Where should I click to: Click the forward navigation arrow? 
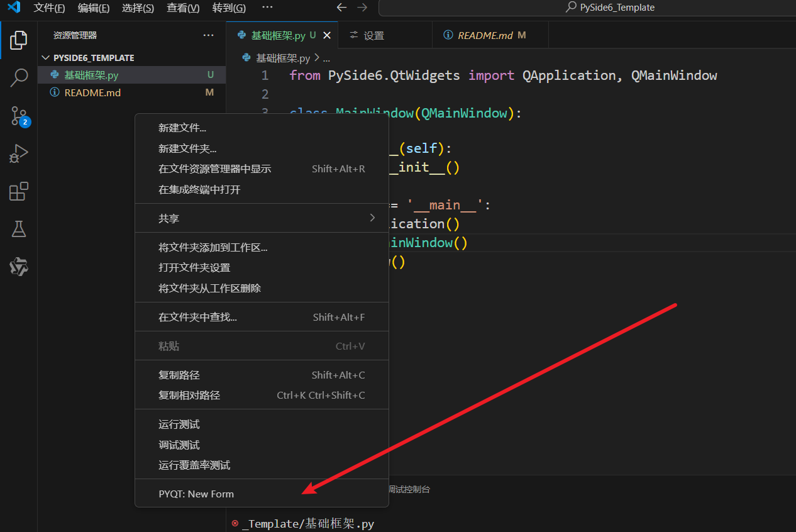(362, 8)
